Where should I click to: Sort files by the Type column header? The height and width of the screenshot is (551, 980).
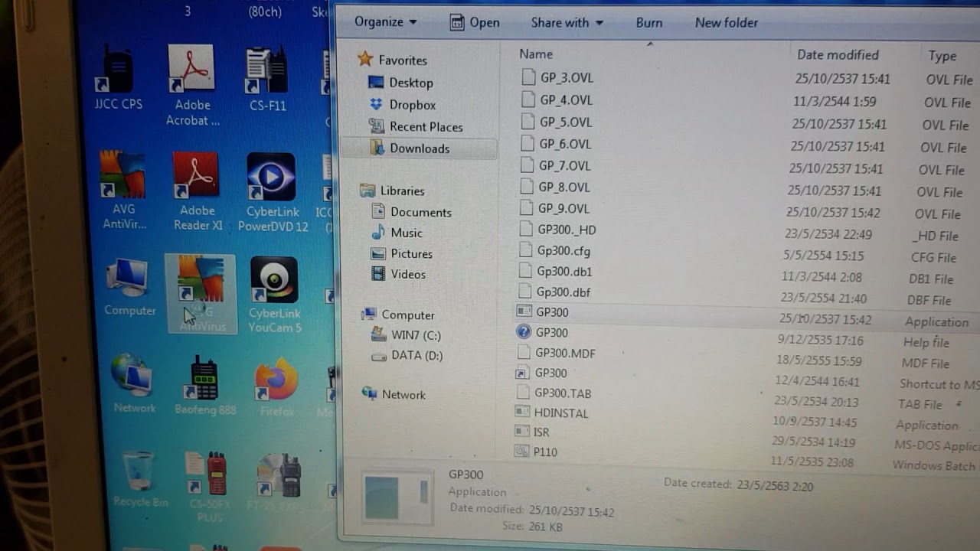942,56
